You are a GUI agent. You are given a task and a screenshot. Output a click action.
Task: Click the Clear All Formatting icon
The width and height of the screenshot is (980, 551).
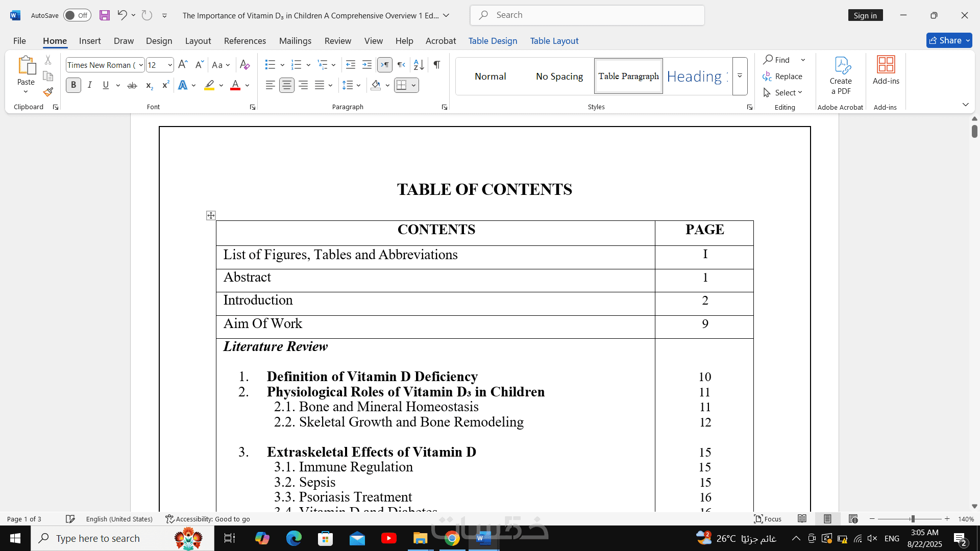click(245, 65)
